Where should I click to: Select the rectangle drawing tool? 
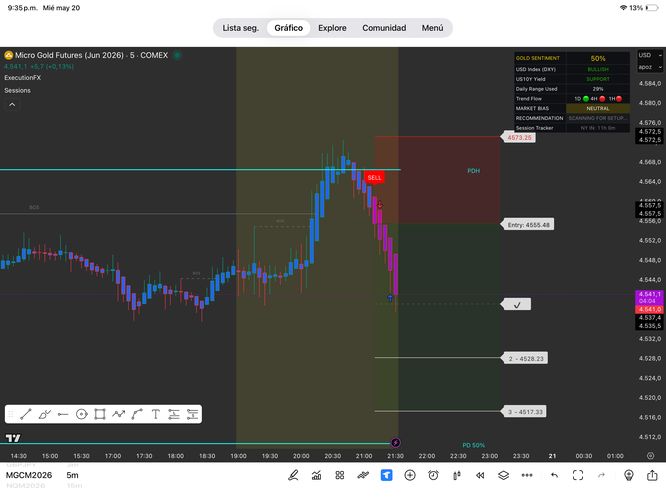pos(100,414)
